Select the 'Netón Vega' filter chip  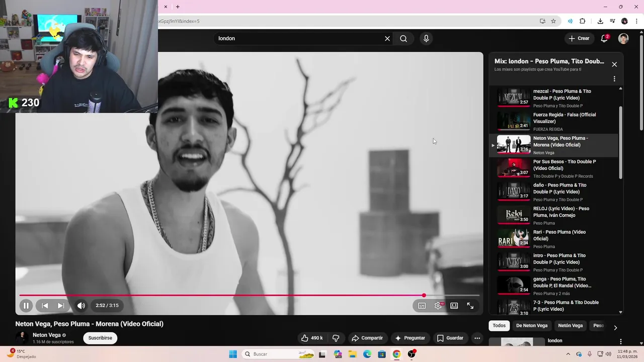coord(571,326)
